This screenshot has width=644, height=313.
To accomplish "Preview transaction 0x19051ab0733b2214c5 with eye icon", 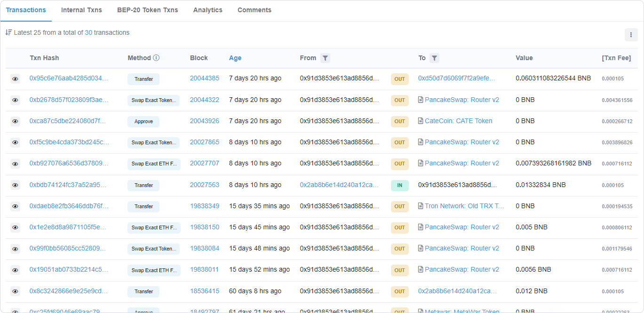I will pos(16,270).
